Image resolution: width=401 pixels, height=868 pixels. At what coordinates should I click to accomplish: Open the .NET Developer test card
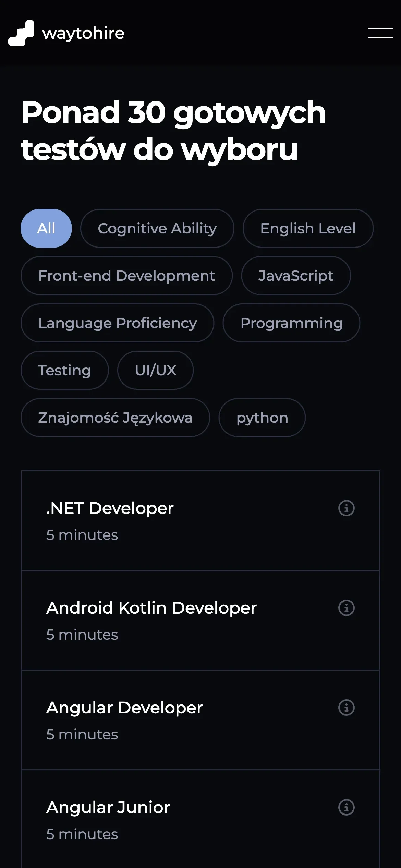click(200, 520)
